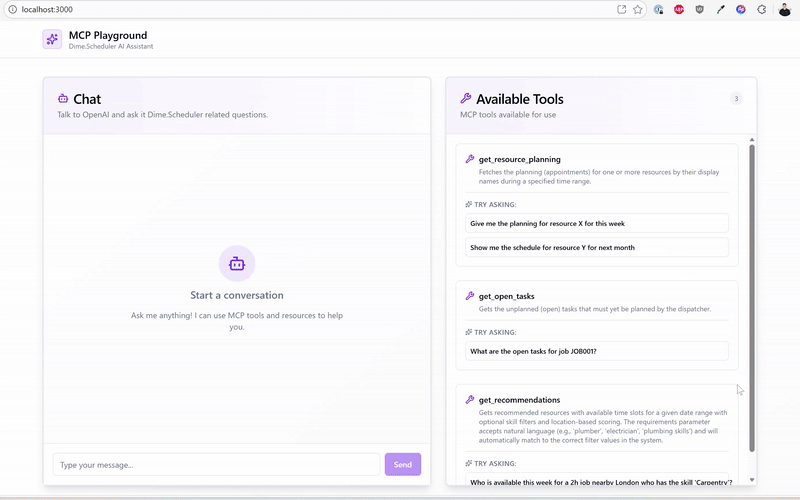Select 'Show me the schedule for resource Y' suggestion
The image size is (800, 500).
(596, 247)
